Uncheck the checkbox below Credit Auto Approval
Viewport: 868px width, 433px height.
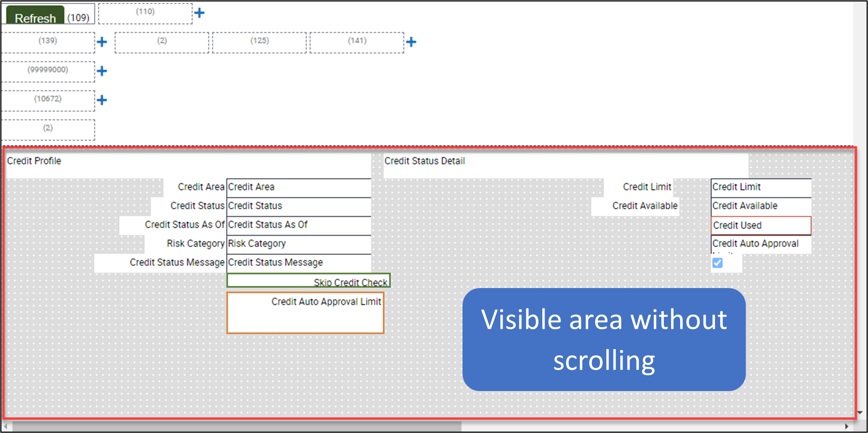tap(718, 263)
